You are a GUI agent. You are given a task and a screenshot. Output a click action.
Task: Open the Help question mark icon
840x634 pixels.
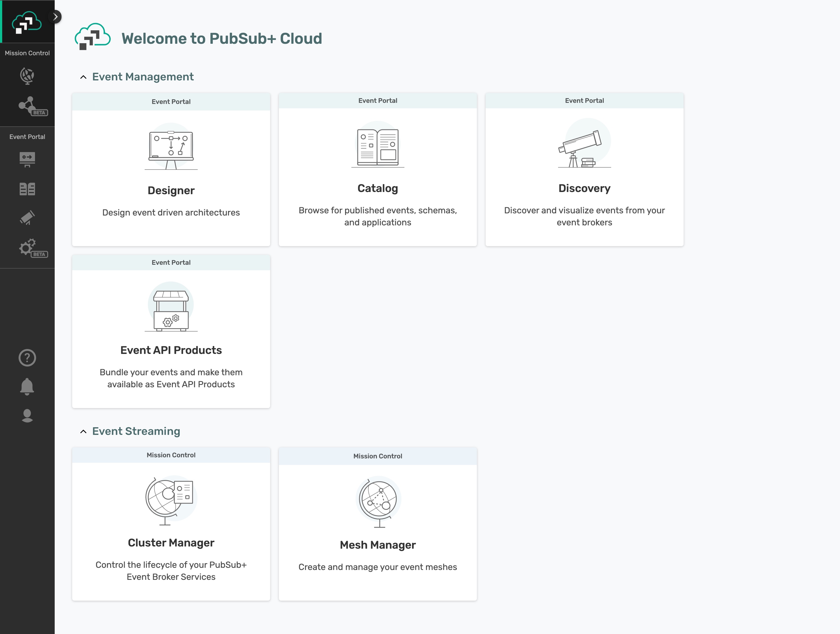tap(27, 357)
